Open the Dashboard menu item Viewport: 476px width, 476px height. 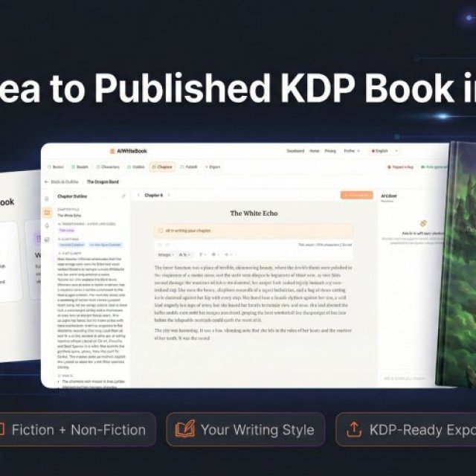pyautogui.click(x=296, y=151)
